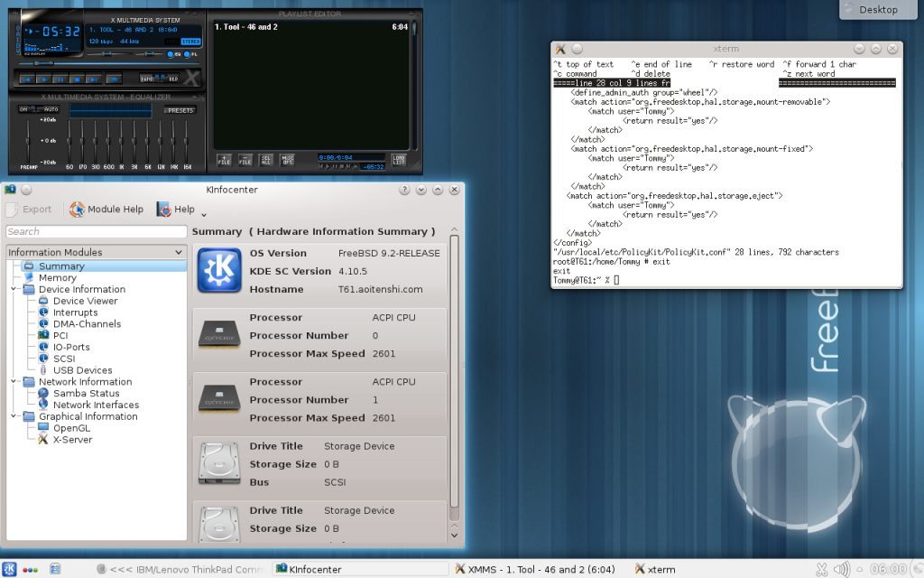Skip to next track in XMMS

[x=93, y=79]
